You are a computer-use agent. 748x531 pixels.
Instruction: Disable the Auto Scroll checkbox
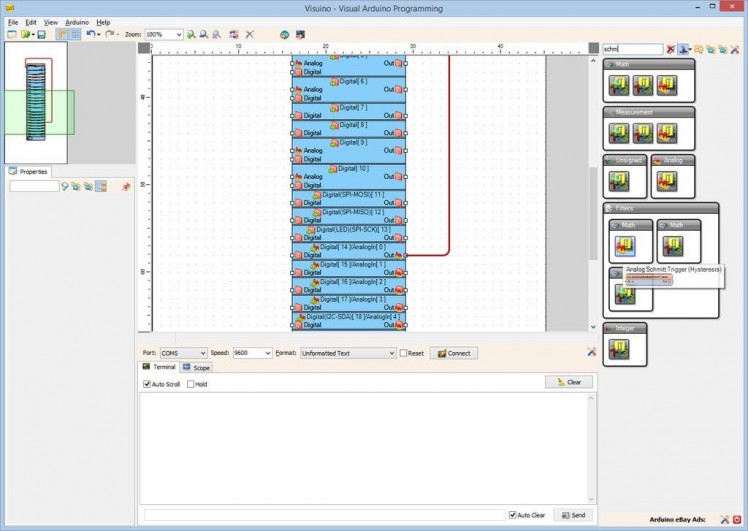148,384
